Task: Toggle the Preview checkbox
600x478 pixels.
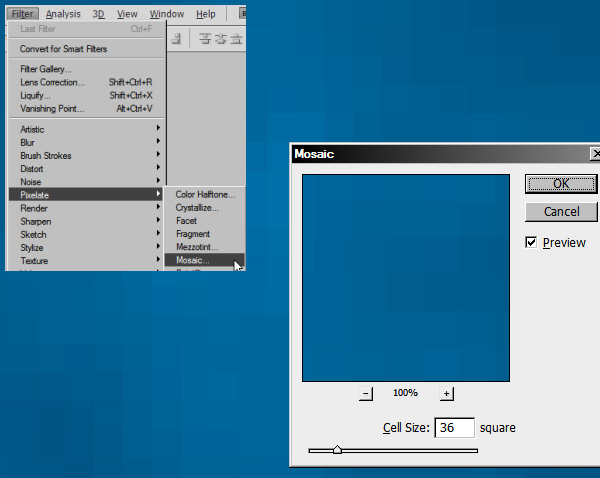Action: coord(532,243)
